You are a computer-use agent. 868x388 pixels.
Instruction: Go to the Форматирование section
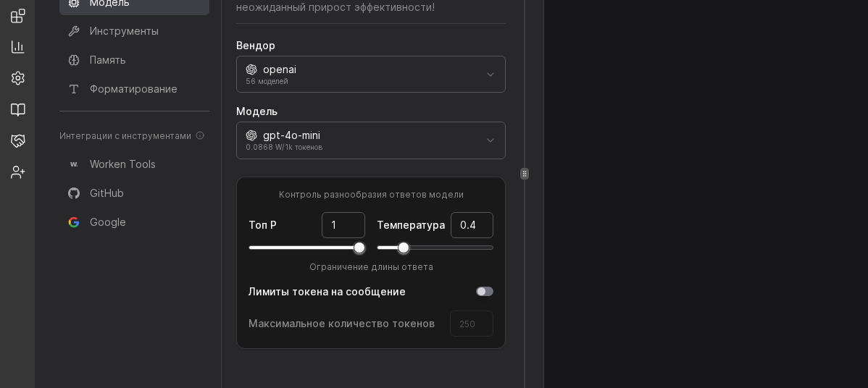pyautogui.click(x=133, y=89)
